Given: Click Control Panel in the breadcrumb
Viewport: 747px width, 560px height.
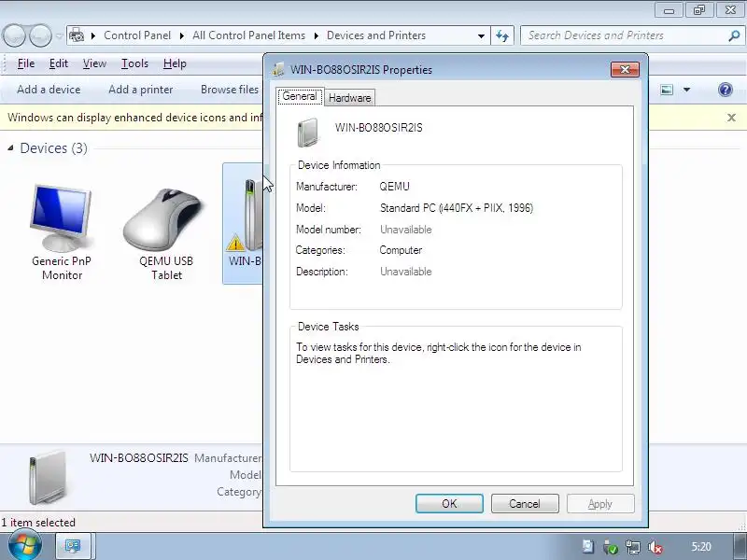Looking at the screenshot, I should [x=137, y=35].
